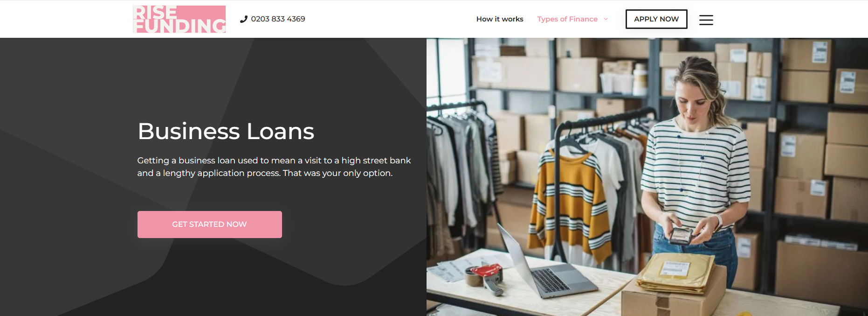Select the Business Loans heading
The image size is (868, 316).
tap(226, 131)
